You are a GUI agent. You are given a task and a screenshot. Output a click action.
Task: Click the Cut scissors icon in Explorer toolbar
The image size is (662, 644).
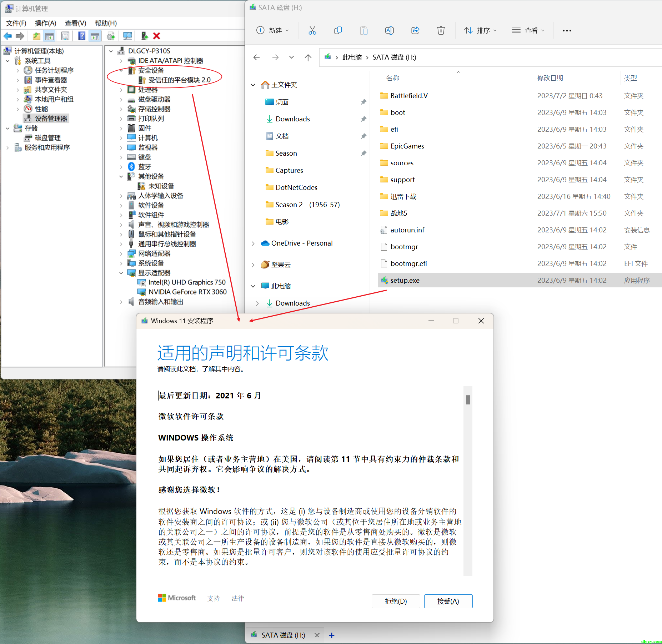coord(312,31)
